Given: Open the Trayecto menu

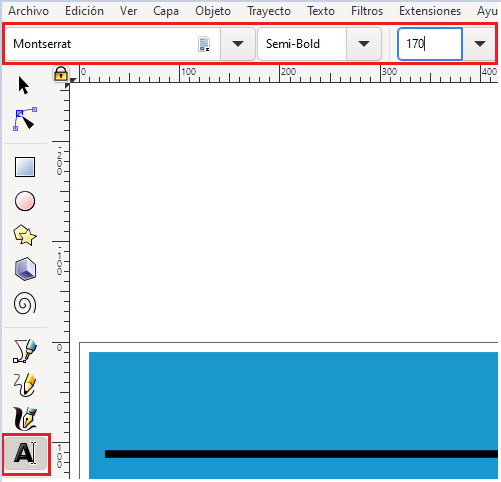Looking at the screenshot, I should click(269, 11).
